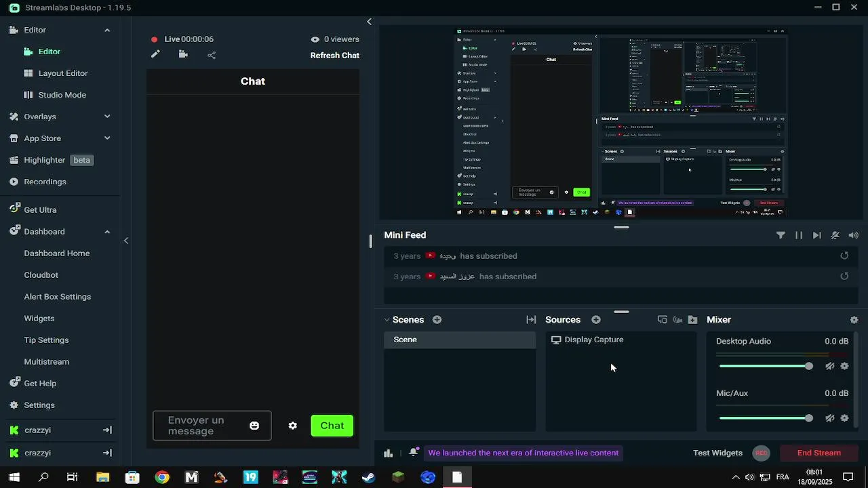Add a new scene with plus icon
Viewport: 868px width, 488px height.
click(437, 319)
